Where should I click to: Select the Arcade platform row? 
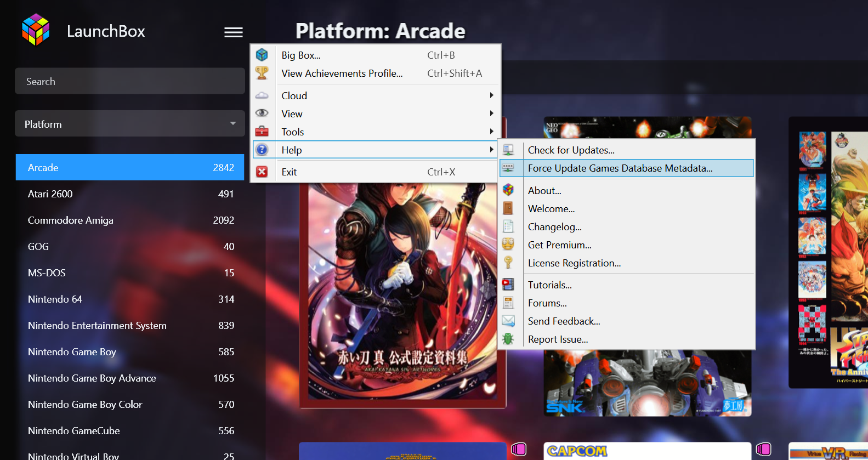[x=130, y=167]
